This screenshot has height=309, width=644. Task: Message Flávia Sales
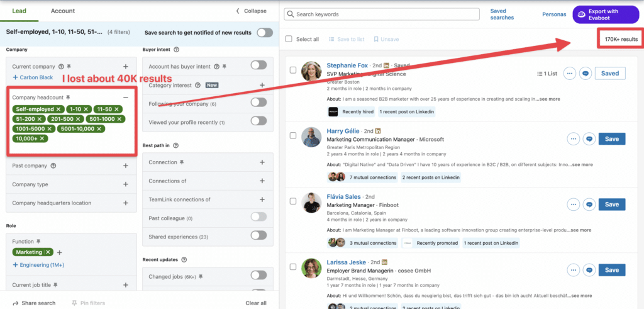pyautogui.click(x=589, y=205)
